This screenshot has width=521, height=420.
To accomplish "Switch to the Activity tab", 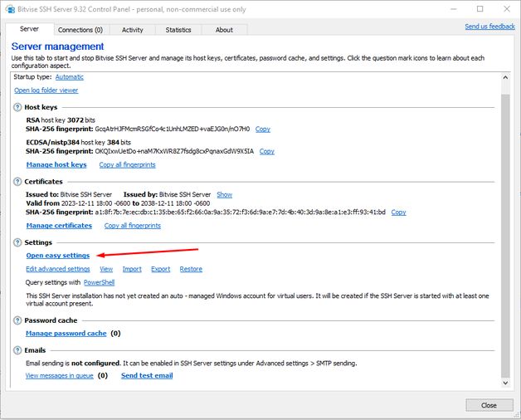I will point(132,30).
